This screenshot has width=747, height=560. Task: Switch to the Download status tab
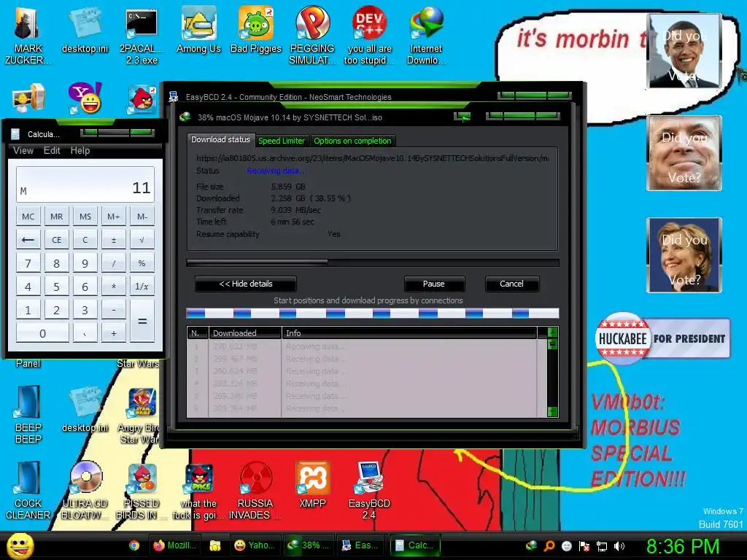point(220,139)
